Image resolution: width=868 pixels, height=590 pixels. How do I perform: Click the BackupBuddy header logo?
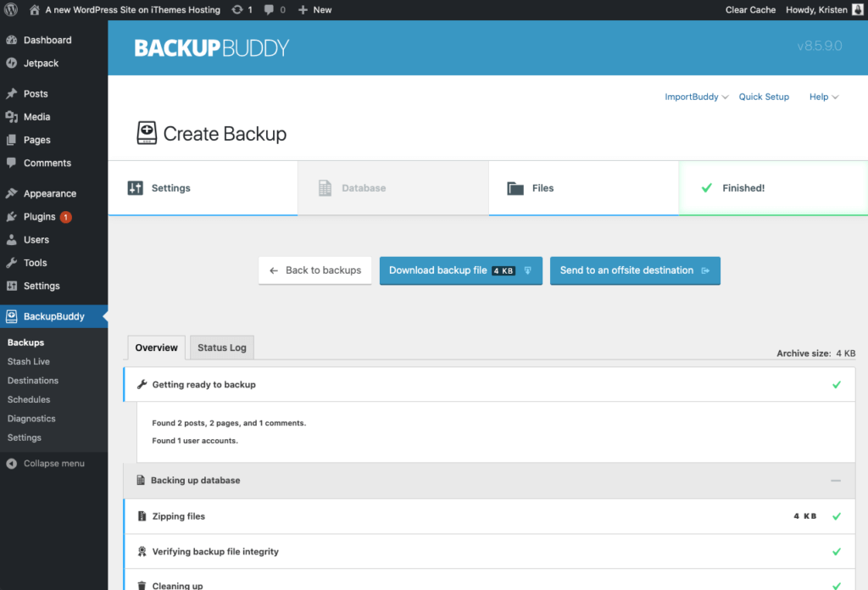211,48
